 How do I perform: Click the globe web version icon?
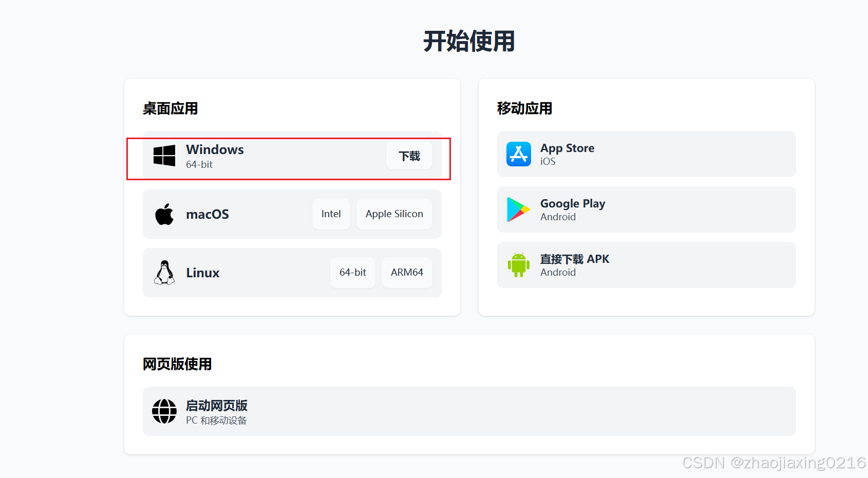(164, 411)
